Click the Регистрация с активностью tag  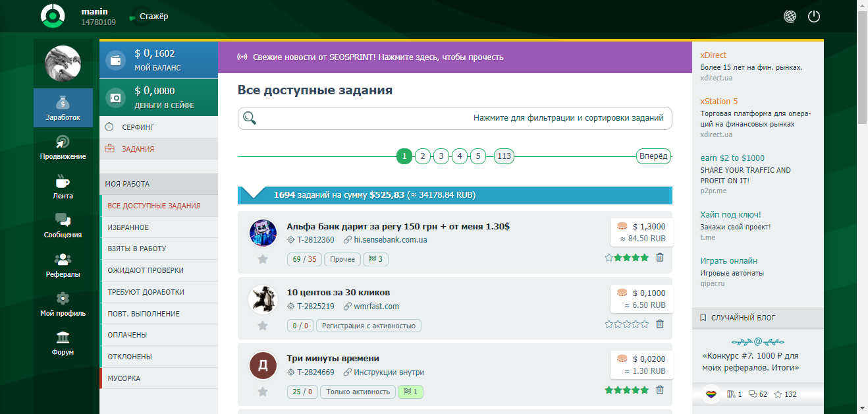369,325
